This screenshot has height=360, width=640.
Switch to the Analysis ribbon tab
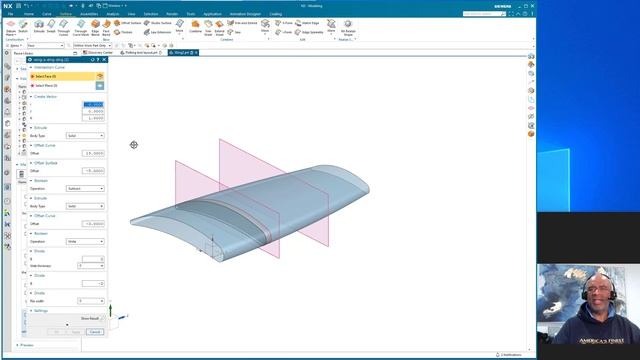(x=113, y=14)
